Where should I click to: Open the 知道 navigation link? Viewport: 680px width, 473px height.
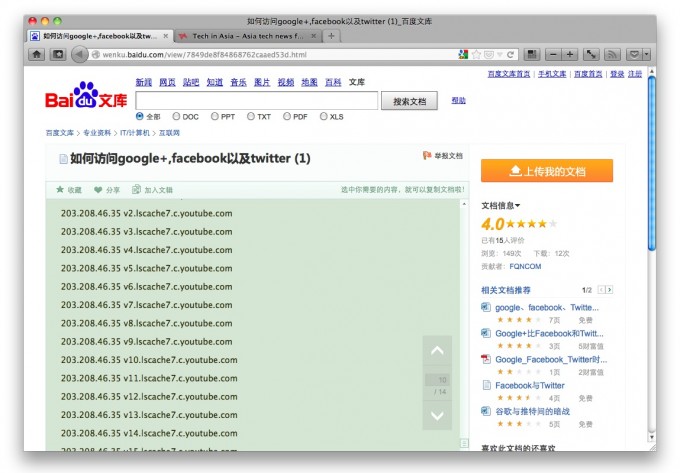[x=215, y=82]
